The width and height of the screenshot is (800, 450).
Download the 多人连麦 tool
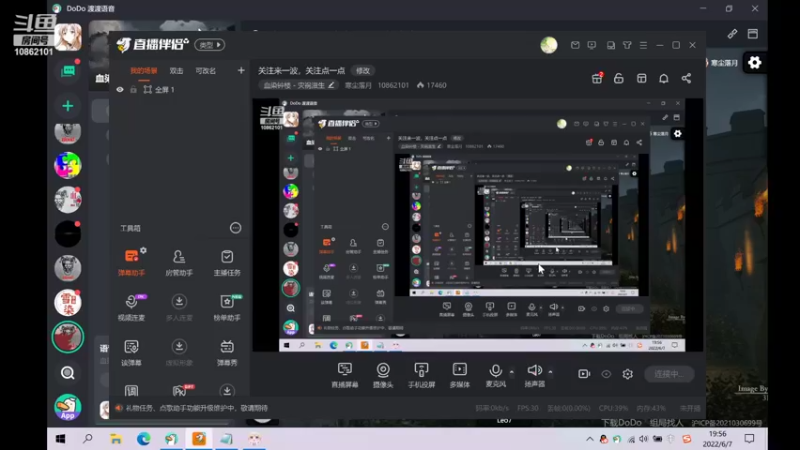(179, 308)
